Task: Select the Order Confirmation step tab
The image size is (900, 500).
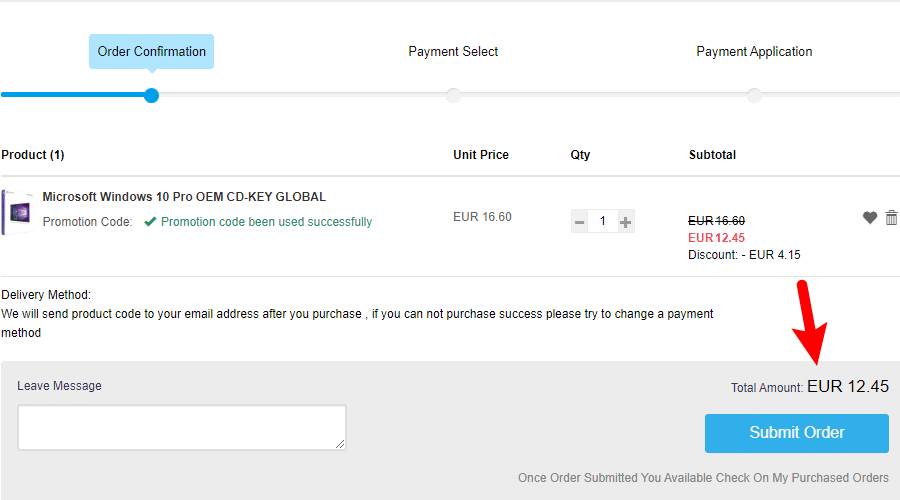Action: [x=152, y=52]
